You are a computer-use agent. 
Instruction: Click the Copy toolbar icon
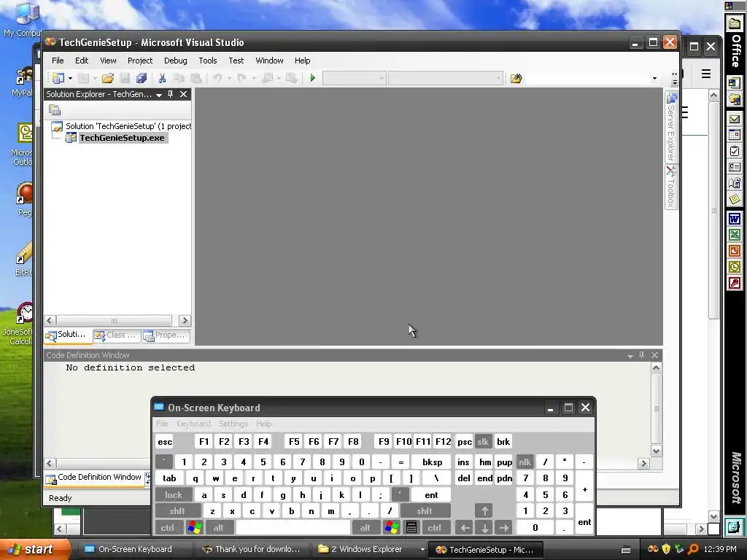point(179,78)
